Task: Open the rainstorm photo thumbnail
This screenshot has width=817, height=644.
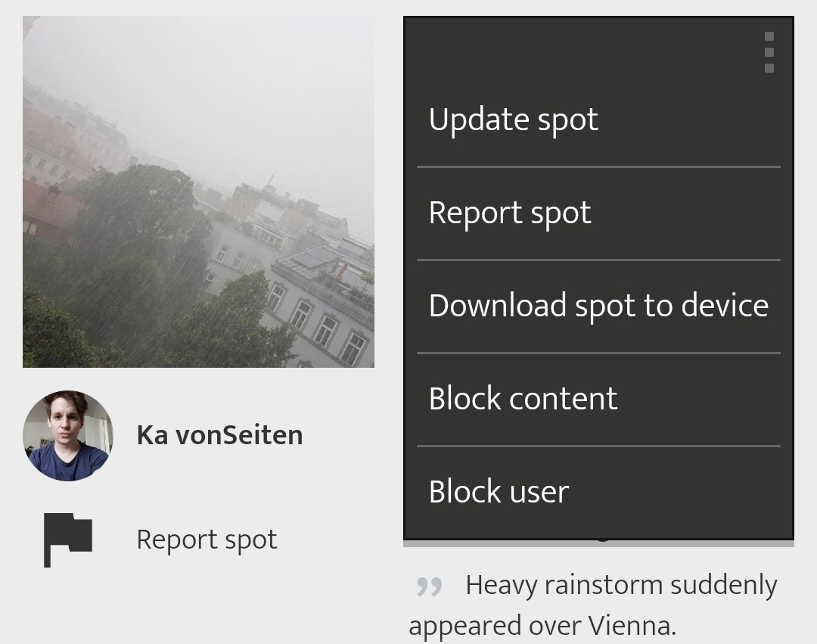Action: tap(198, 191)
